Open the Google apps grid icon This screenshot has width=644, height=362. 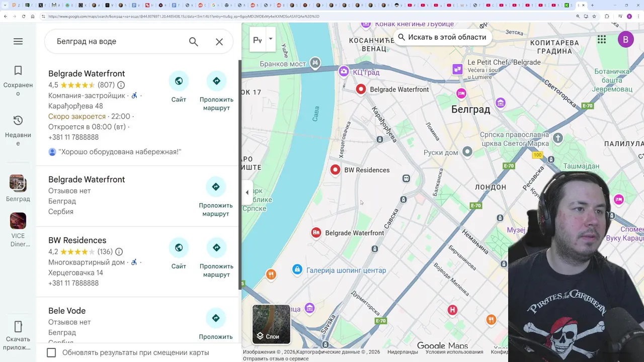pyautogui.click(x=602, y=39)
